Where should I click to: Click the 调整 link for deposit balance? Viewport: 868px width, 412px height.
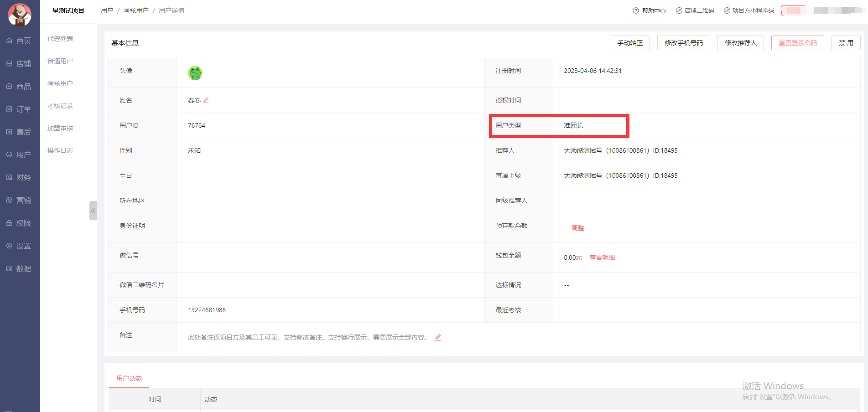577,228
